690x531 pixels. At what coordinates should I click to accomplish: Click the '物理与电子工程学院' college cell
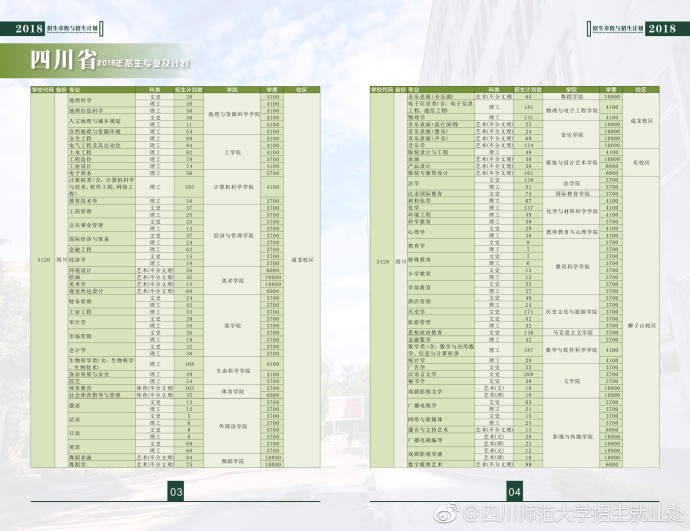tap(571, 111)
